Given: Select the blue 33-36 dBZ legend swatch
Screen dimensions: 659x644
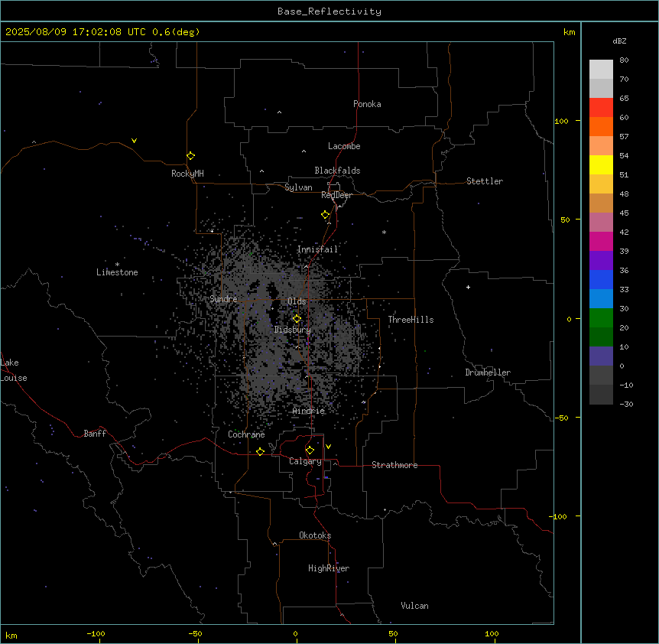Looking at the screenshot, I should 601,279.
